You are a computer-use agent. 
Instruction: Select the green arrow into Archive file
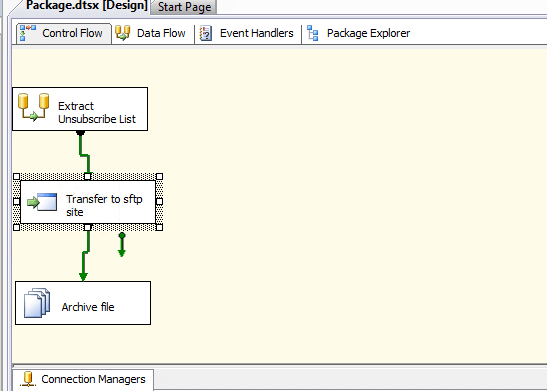[84, 262]
